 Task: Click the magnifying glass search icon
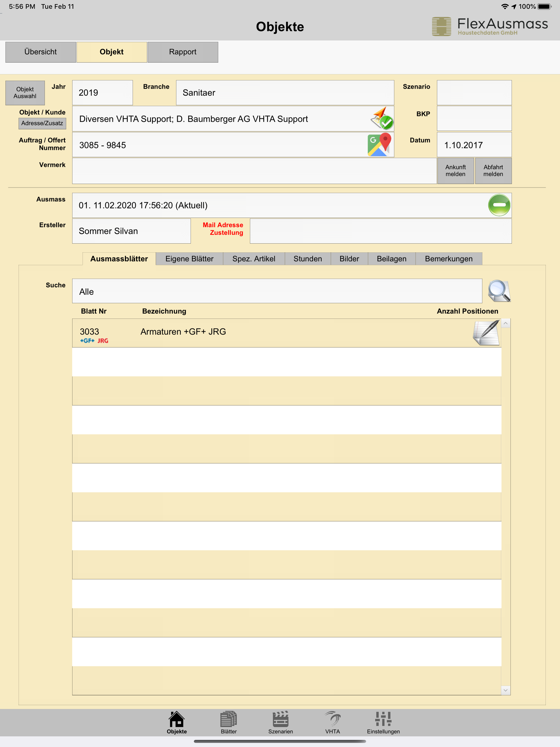499,291
